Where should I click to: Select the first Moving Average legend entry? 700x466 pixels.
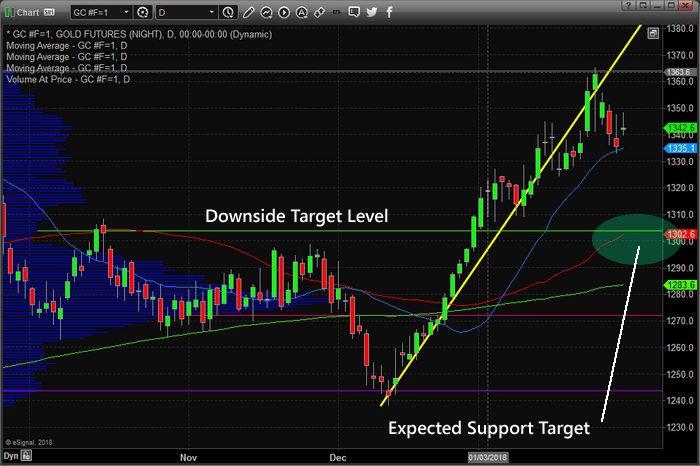click(67, 46)
